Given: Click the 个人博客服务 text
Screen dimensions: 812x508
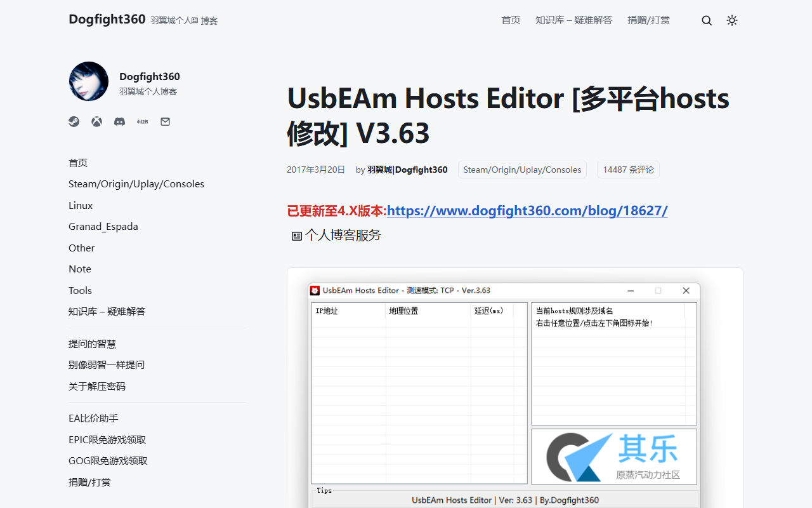Looking at the screenshot, I should 343,236.
